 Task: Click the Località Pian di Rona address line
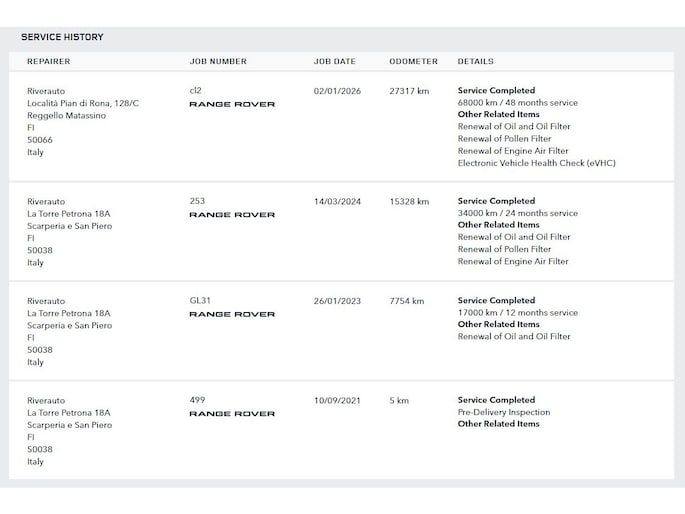[x=83, y=103]
